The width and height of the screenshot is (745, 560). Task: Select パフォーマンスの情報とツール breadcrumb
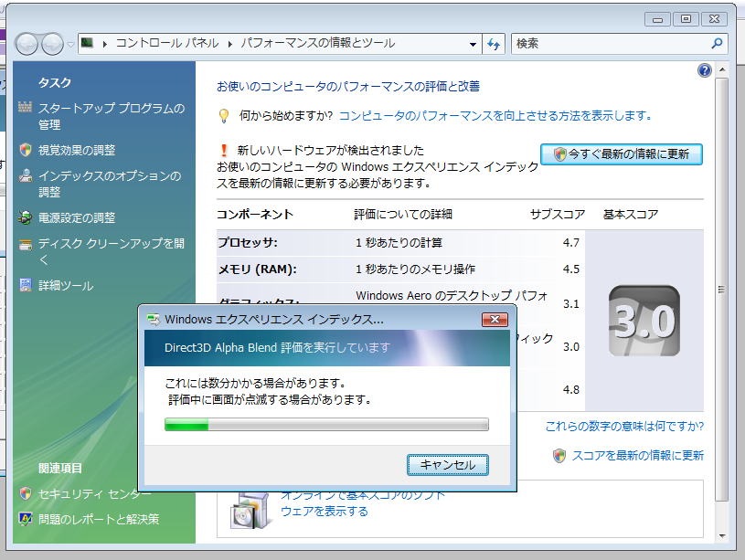tap(318, 43)
